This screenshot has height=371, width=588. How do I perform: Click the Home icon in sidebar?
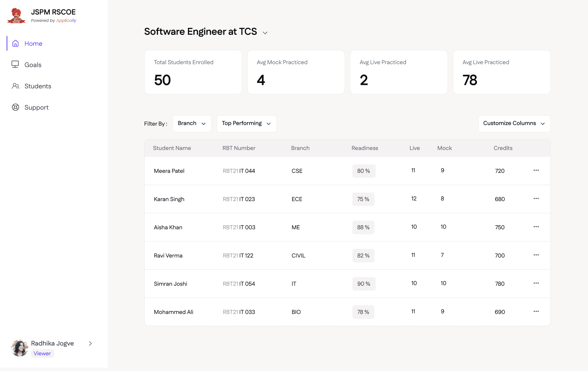click(15, 43)
